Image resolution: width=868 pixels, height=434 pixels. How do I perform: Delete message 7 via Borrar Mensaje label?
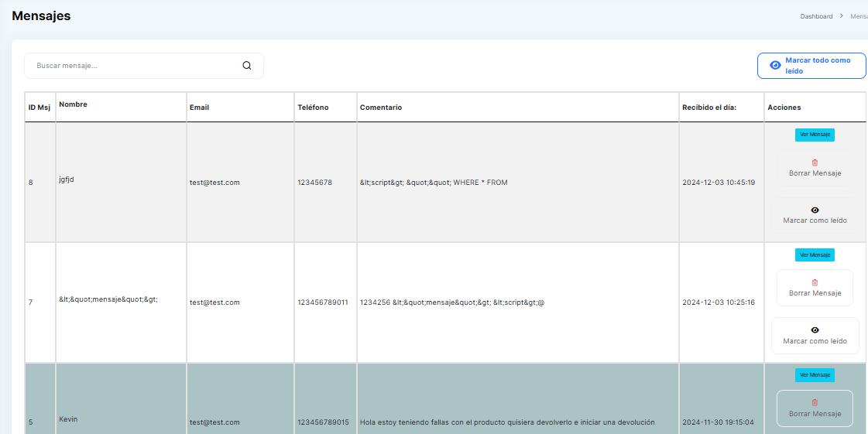click(x=815, y=293)
